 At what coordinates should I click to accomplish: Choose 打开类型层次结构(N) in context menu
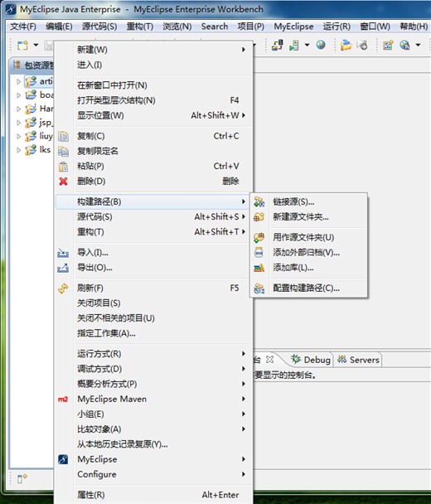click(x=154, y=100)
